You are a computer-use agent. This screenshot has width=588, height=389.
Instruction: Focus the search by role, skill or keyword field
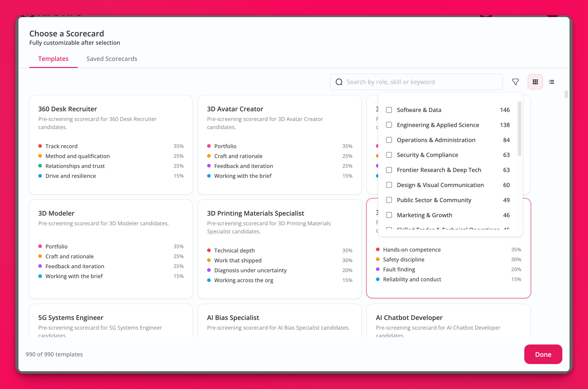pyautogui.click(x=416, y=82)
